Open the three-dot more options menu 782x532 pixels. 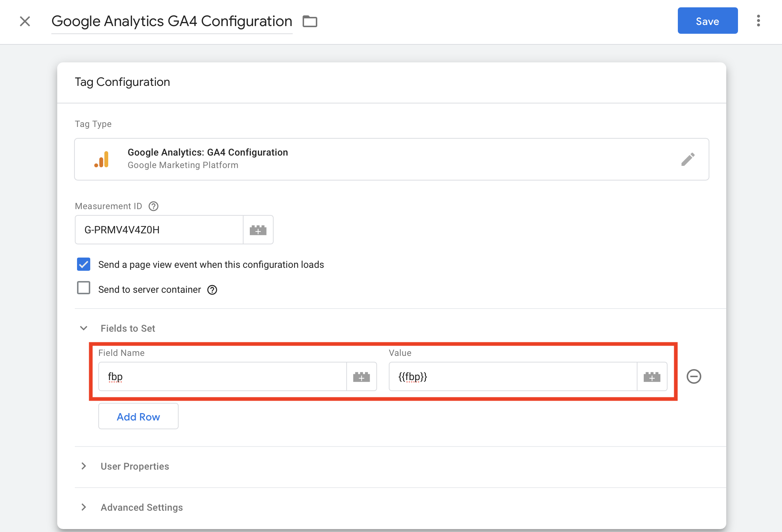tap(759, 21)
